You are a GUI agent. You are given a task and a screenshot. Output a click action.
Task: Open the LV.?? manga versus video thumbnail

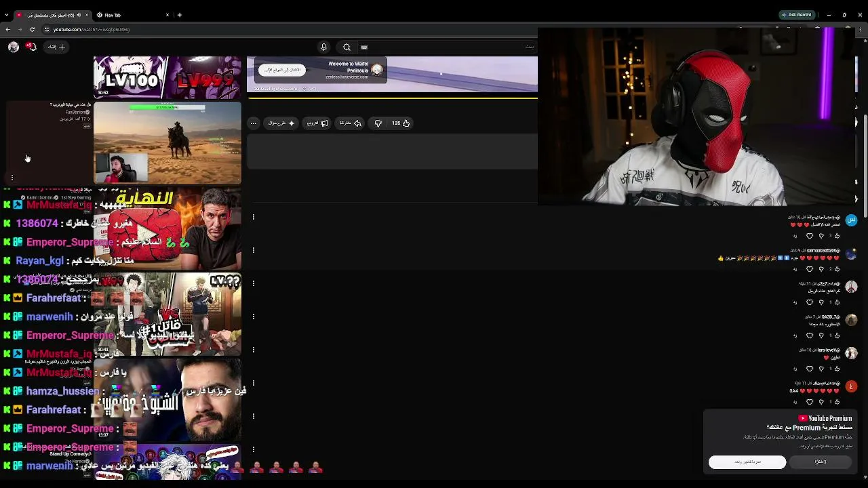pyautogui.click(x=167, y=314)
